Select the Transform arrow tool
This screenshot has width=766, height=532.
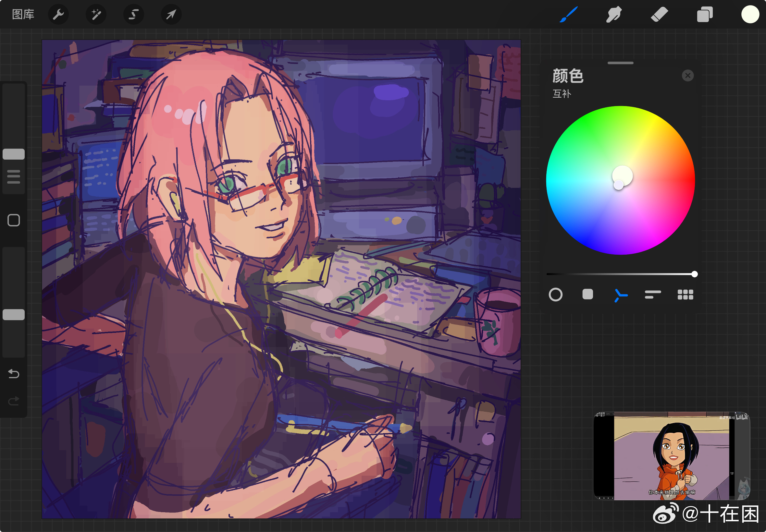click(171, 14)
